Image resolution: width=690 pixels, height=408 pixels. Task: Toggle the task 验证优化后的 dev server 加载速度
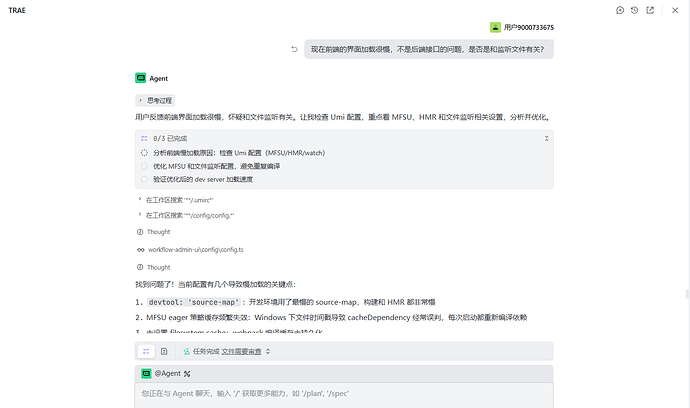tap(144, 179)
